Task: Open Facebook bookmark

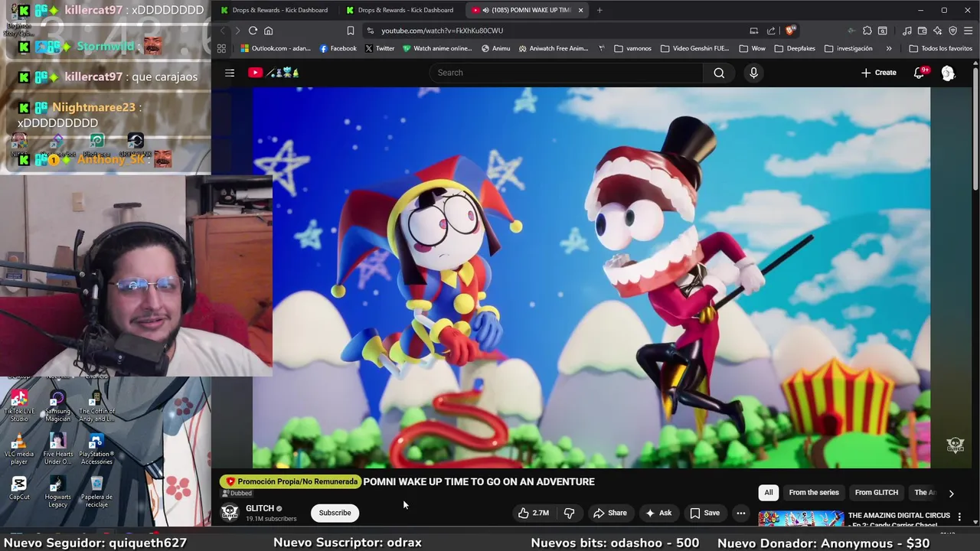Action: pyautogui.click(x=338, y=48)
